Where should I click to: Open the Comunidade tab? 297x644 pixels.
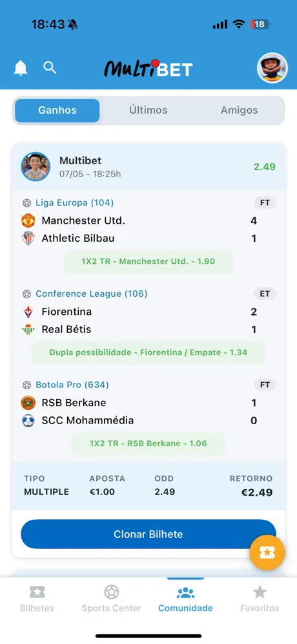(185, 599)
